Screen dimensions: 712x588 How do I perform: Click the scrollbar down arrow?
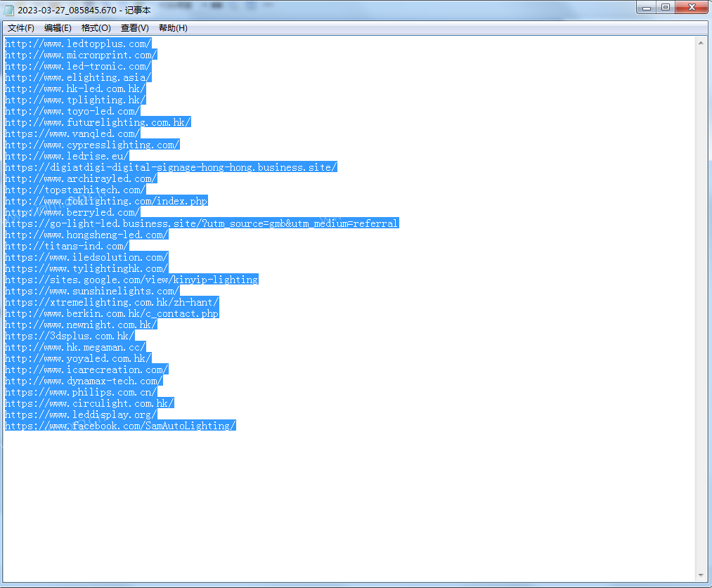[x=701, y=575]
